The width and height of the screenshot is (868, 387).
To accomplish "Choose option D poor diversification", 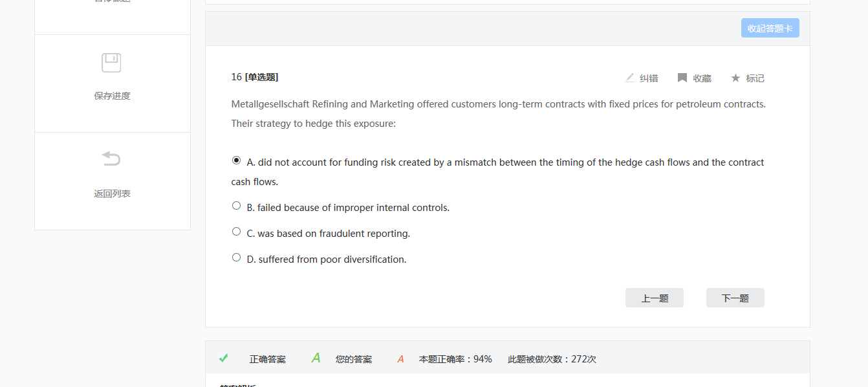I will (x=236, y=257).
